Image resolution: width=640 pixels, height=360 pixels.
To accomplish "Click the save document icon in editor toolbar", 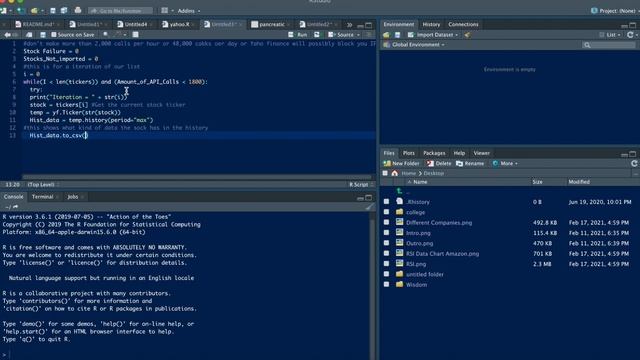I will click(42, 35).
